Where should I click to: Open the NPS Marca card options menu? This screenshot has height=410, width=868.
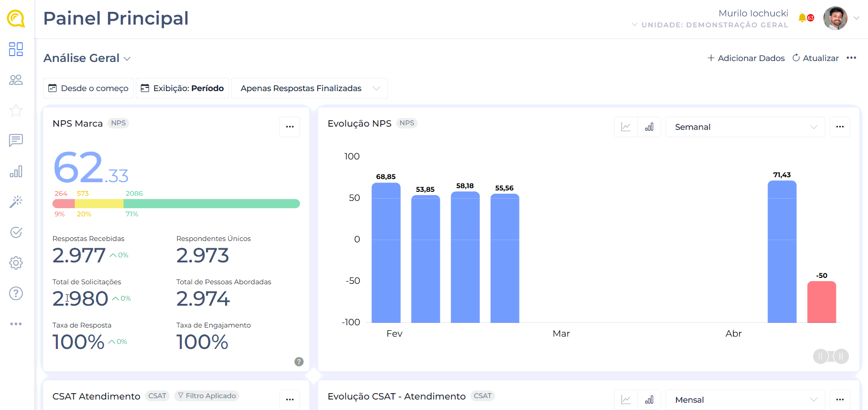point(289,127)
